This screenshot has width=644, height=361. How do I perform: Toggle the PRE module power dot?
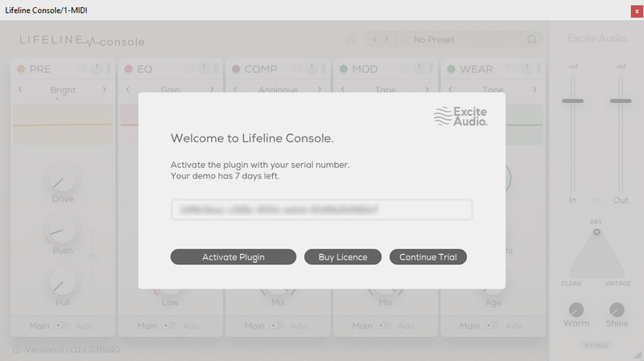tap(21, 68)
